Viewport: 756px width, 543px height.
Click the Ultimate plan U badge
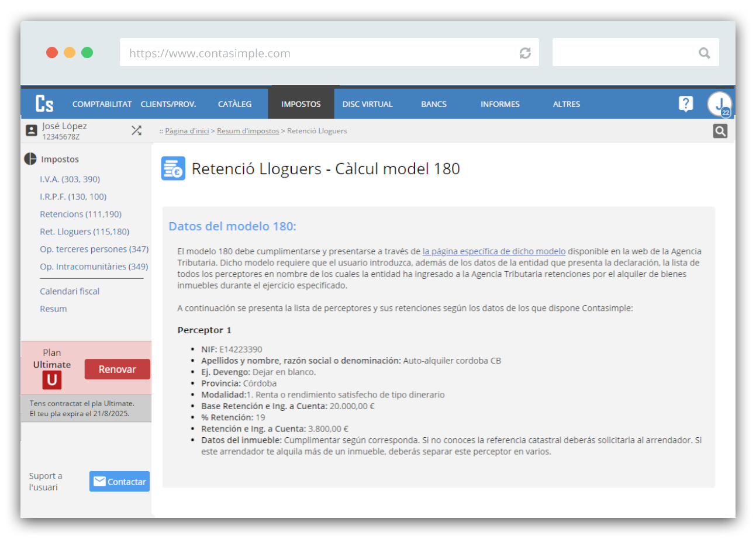[x=52, y=380]
